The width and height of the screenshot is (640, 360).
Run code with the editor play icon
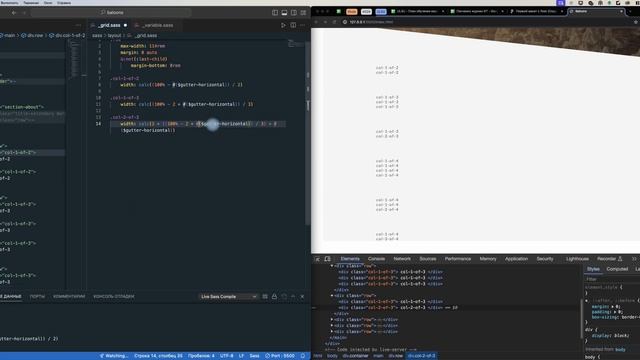283,25
